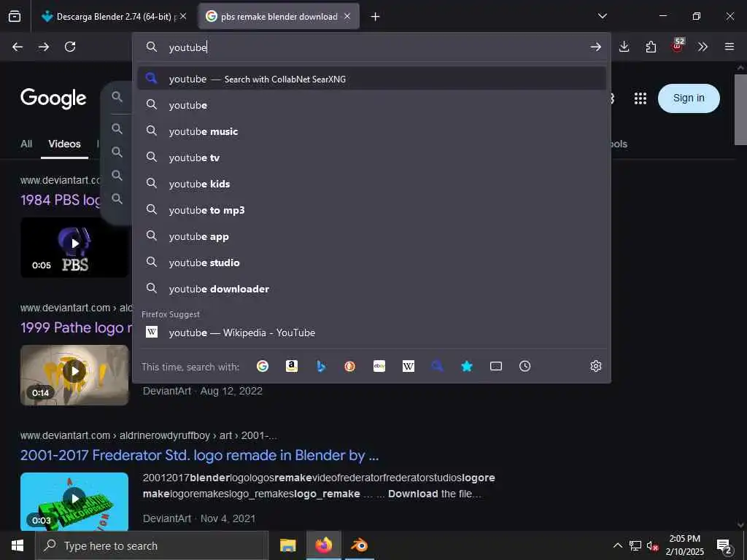Click the page vertical scrollbar thumb
Screen dimensions: 747x560
click(740, 109)
